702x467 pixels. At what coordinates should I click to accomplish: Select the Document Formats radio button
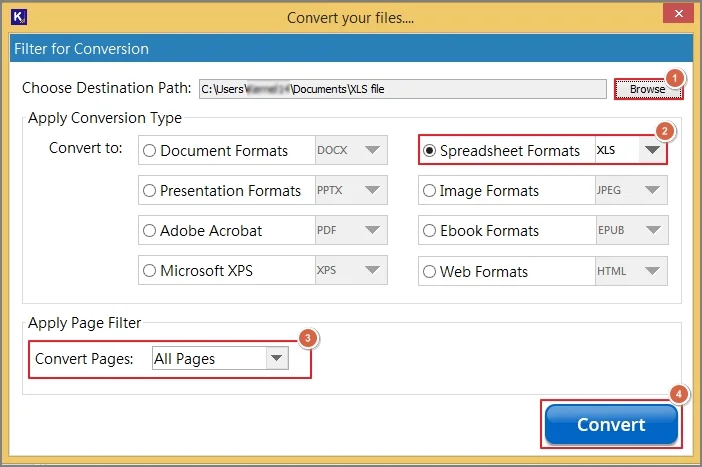[x=150, y=151]
